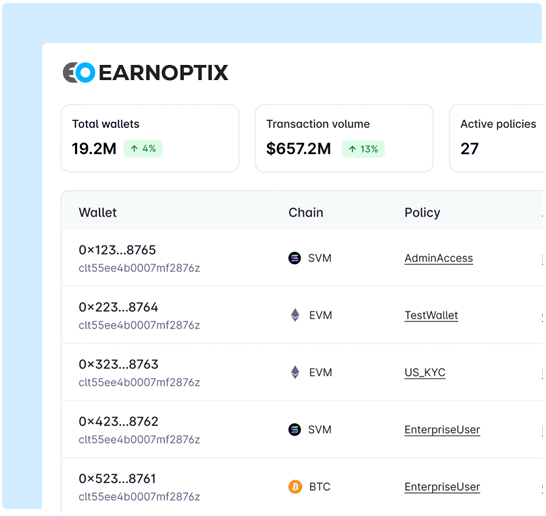
Task: Open EnterpriseUser policy for wallet 0x423...8762
Action: (x=442, y=430)
